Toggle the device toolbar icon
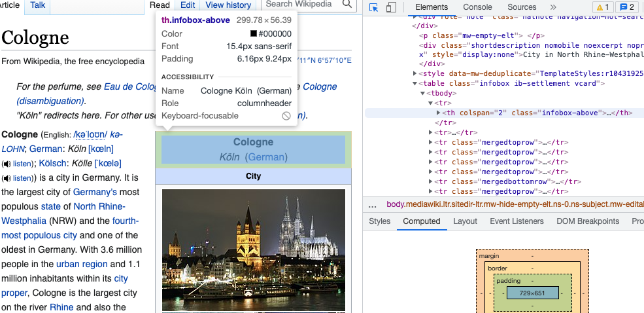The height and width of the screenshot is (313, 644). [391, 7]
